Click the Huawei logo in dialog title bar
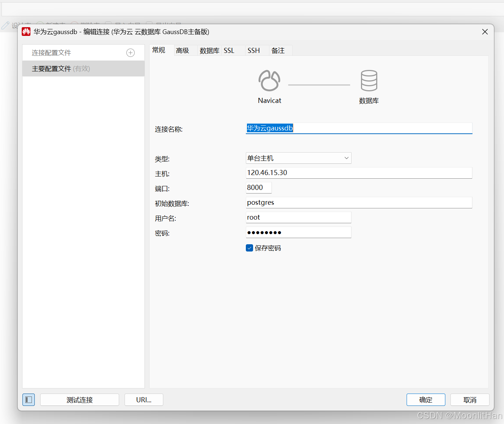504x424 pixels. coord(26,32)
